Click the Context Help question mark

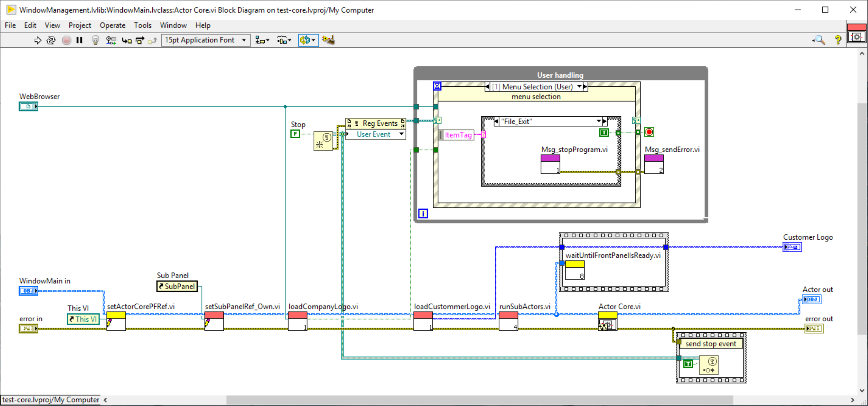[x=838, y=40]
